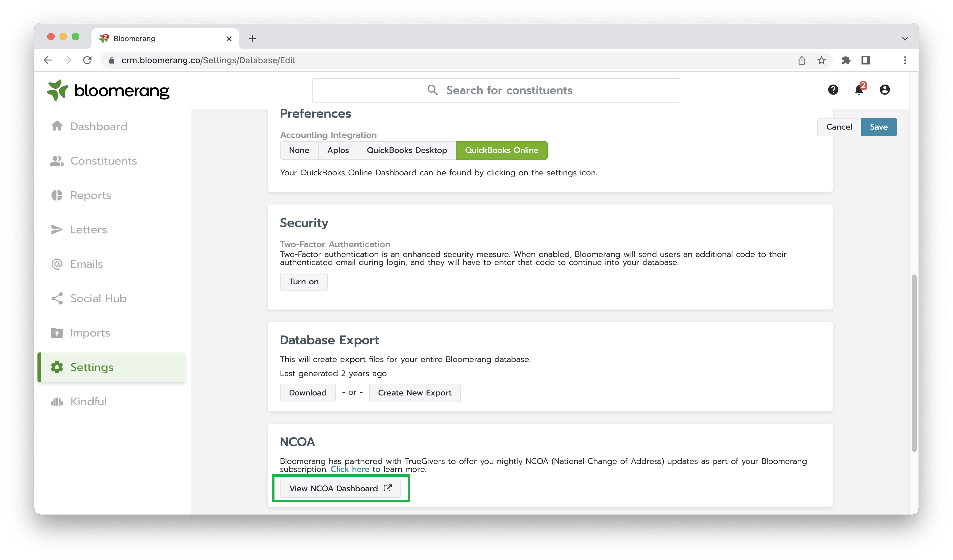Follow the NCOA Click here link
The height and width of the screenshot is (560, 953).
coord(350,469)
